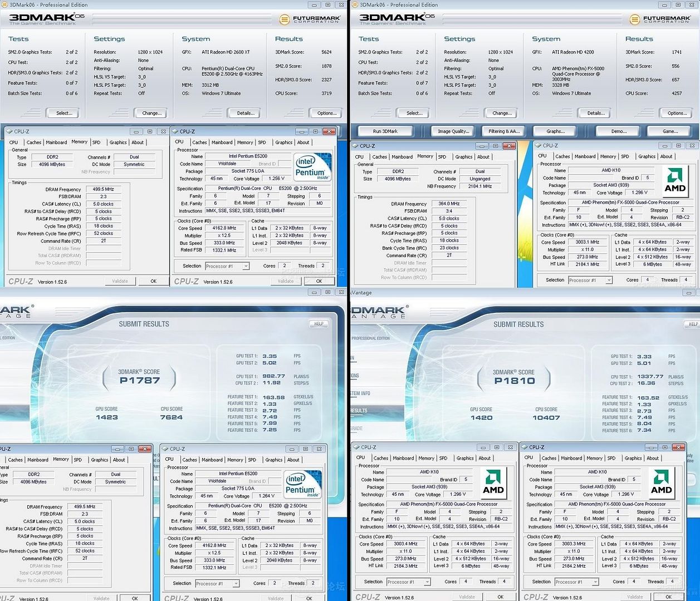Viewport: 700px width, 601px height.
Task: Open Details... in 3DMark06 window scoring 1741
Action: [596, 113]
